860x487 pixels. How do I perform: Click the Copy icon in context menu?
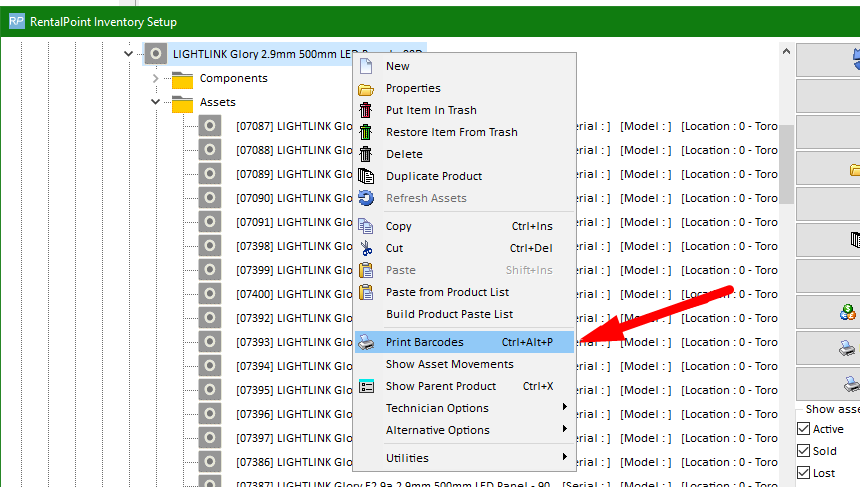[x=366, y=226]
